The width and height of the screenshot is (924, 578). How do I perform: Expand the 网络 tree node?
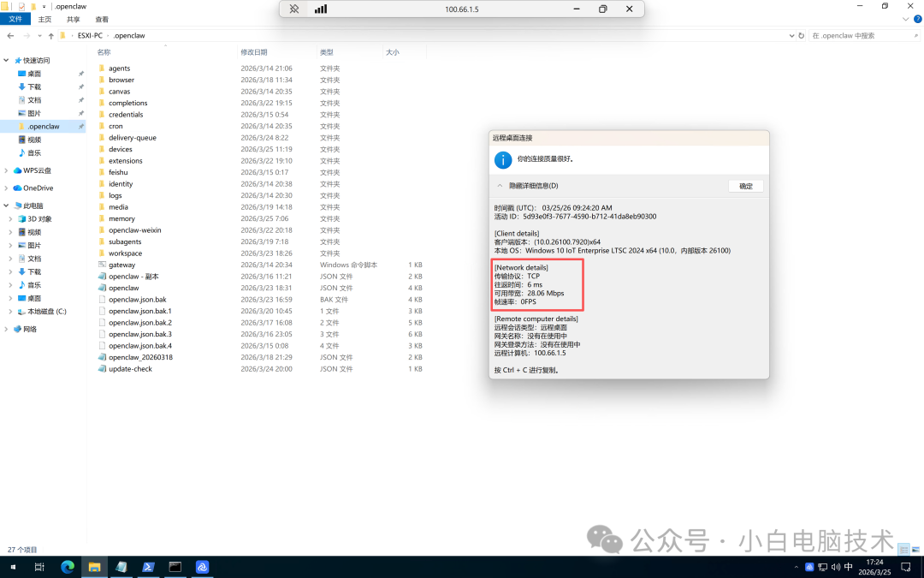click(x=7, y=329)
